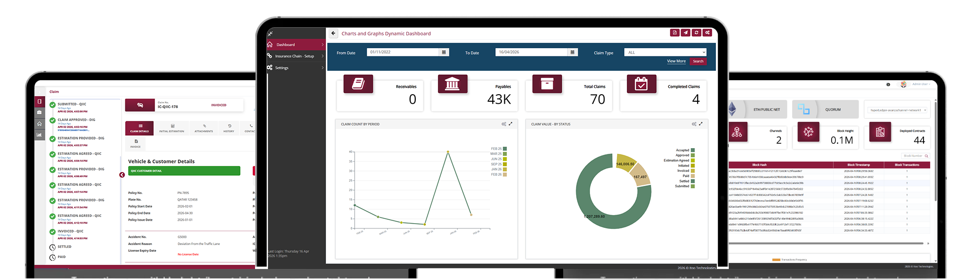
Task: Click the Search button in filter bar
Action: tap(698, 61)
